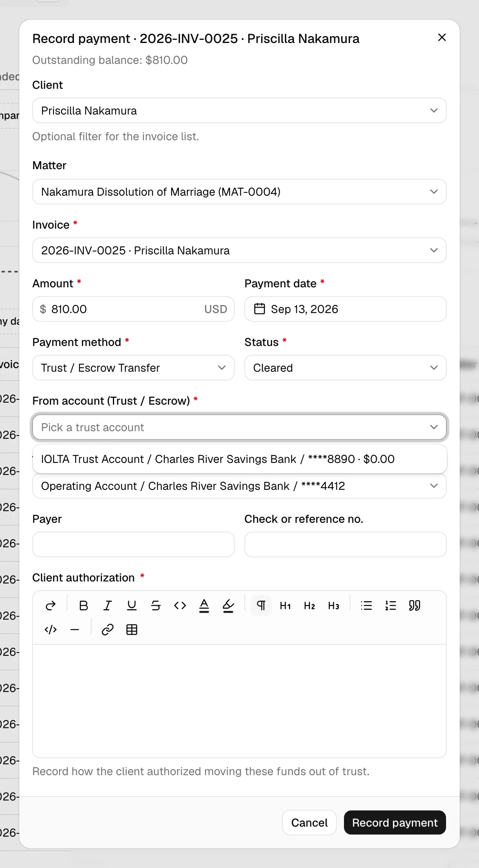This screenshot has height=868, width=479.
Task: Toggle underline formatting
Action: [132, 606]
